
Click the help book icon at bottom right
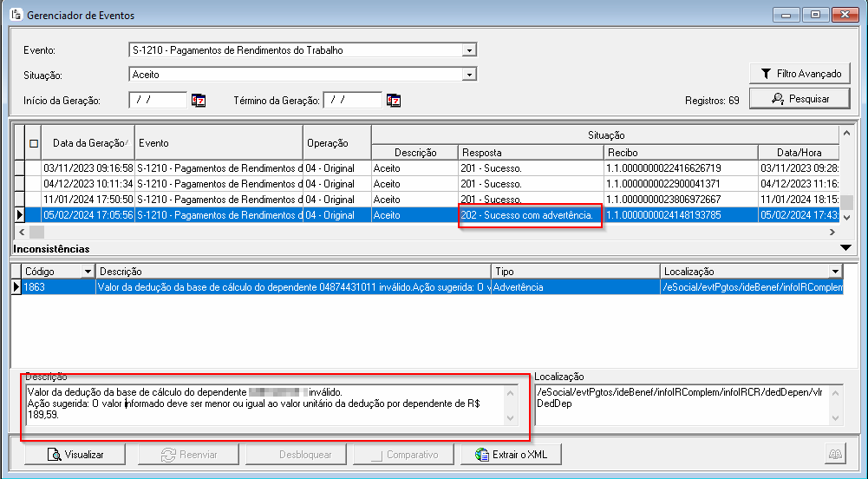click(x=833, y=454)
